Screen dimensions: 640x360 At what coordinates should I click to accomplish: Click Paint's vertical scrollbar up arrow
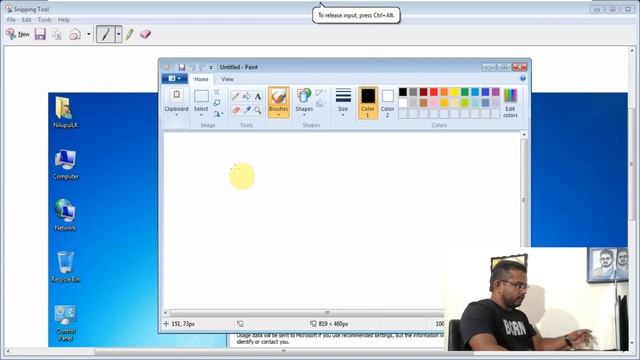point(524,135)
